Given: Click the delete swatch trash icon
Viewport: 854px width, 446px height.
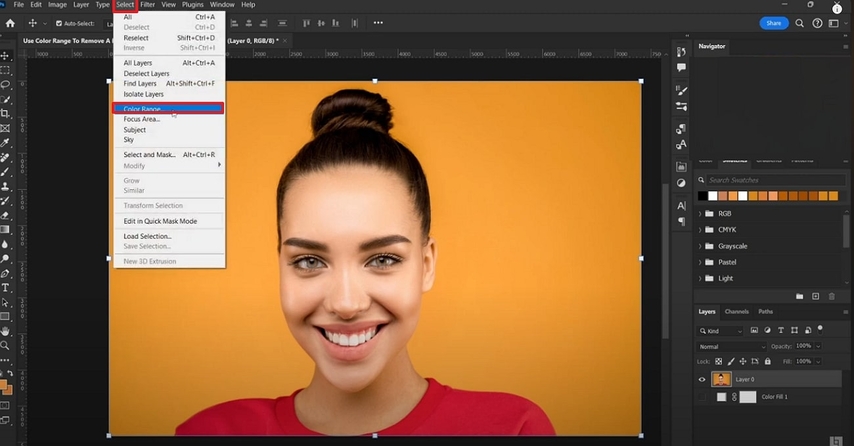Looking at the screenshot, I should click(832, 296).
